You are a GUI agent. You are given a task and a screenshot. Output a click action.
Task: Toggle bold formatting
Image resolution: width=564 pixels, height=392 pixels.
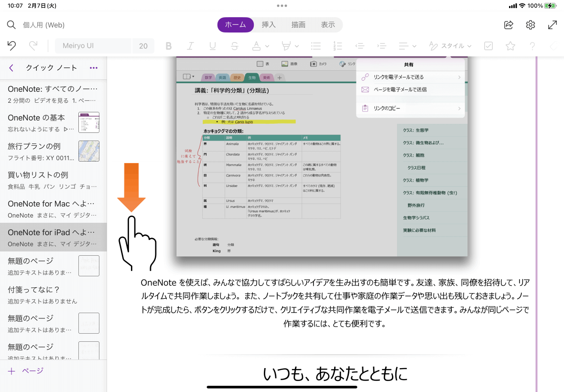[x=168, y=46]
